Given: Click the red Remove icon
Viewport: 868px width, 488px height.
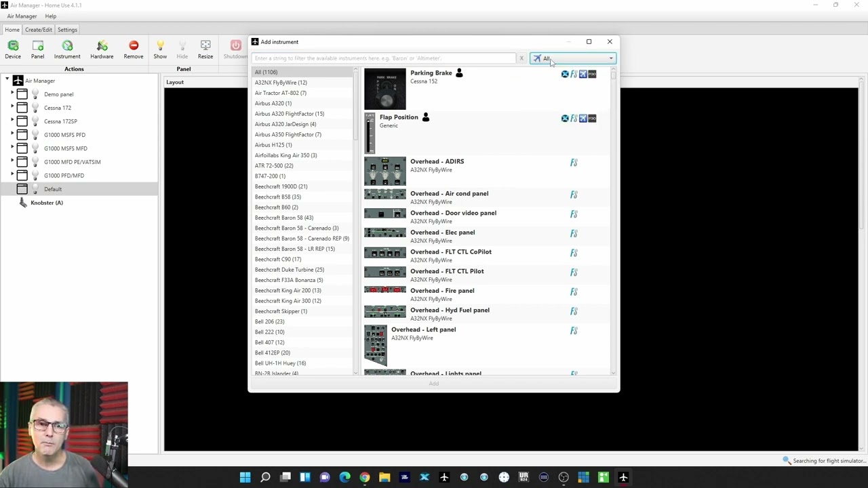Looking at the screenshot, I should [x=134, y=45].
